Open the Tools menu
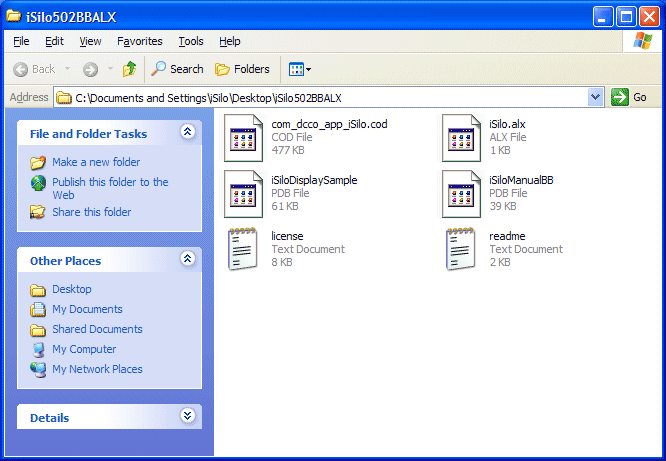Image resolution: width=666 pixels, height=461 pixels. (x=190, y=41)
